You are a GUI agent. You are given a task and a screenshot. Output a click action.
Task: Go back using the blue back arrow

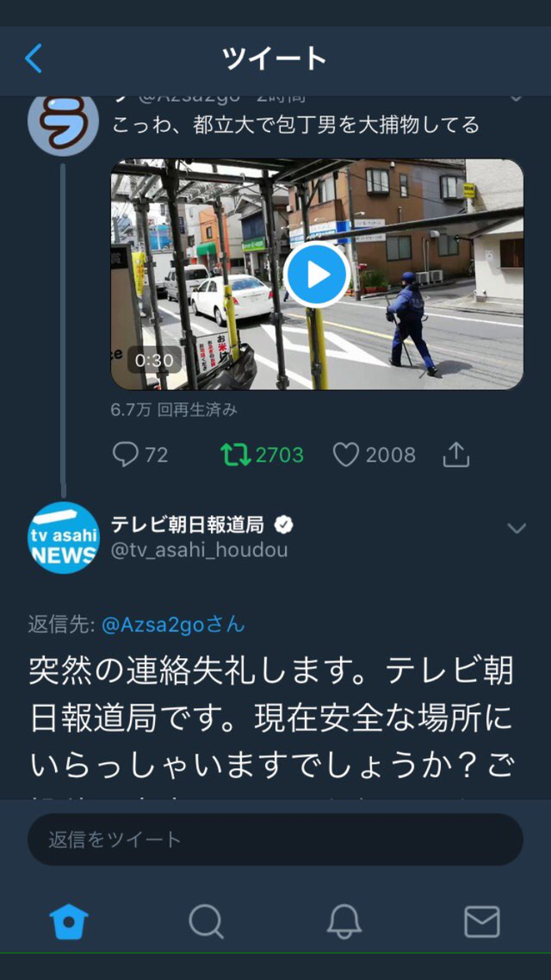click(34, 58)
